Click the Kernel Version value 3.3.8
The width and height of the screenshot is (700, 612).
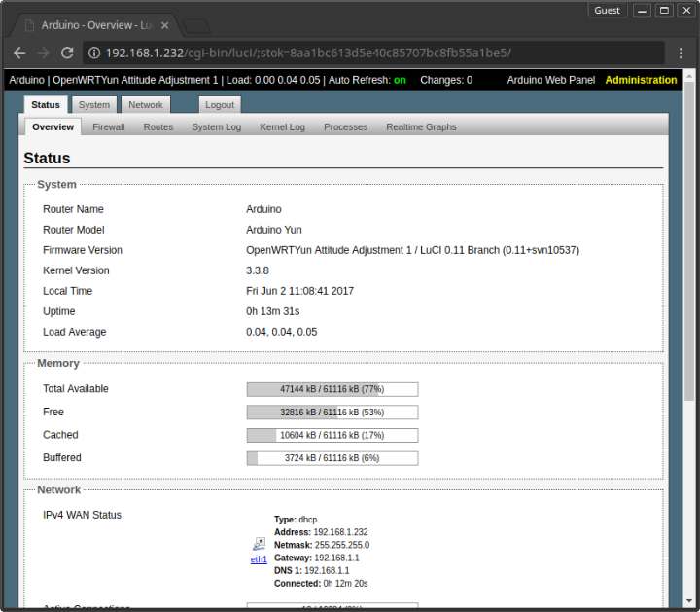pos(258,270)
